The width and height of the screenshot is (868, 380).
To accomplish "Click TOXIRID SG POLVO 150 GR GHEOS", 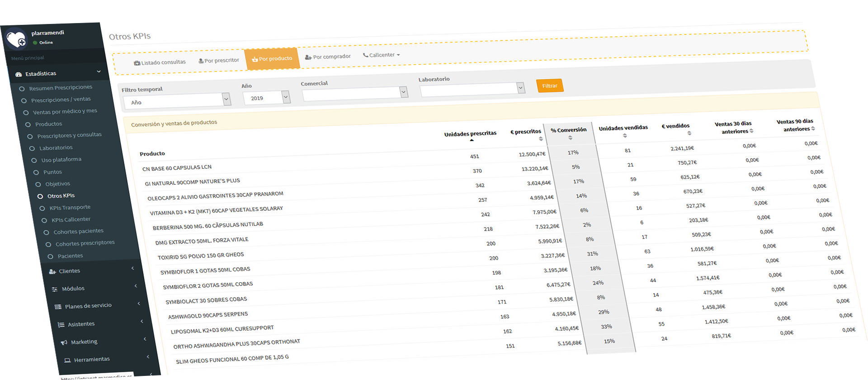I will 201,256.
